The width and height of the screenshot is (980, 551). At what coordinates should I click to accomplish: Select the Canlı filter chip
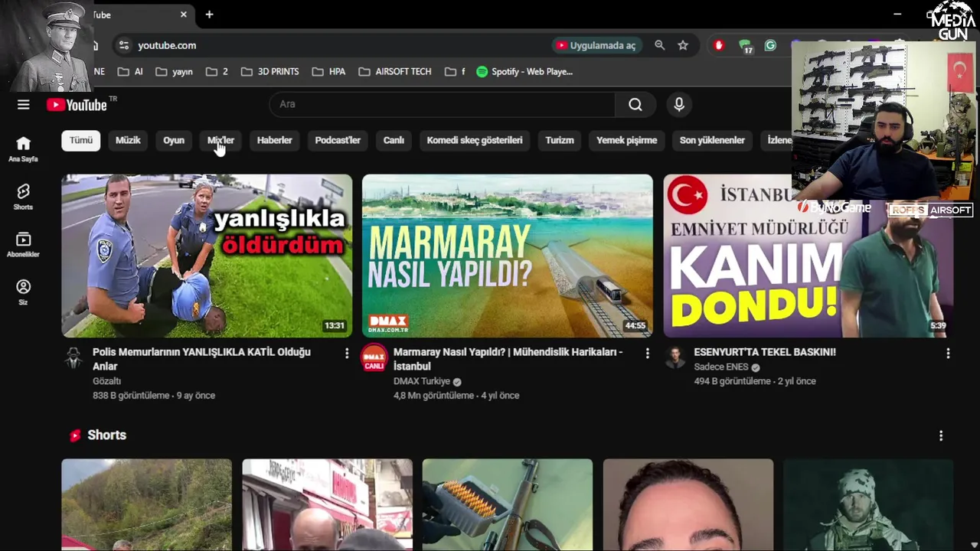pyautogui.click(x=394, y=140)
